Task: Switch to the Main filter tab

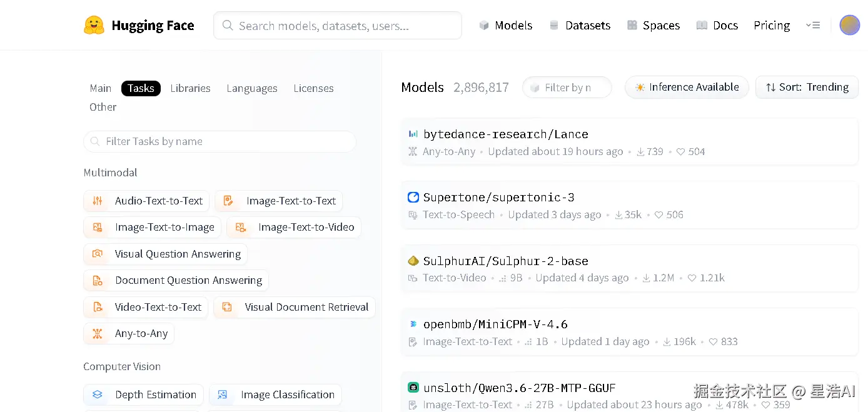Action: tap(101, 88)
